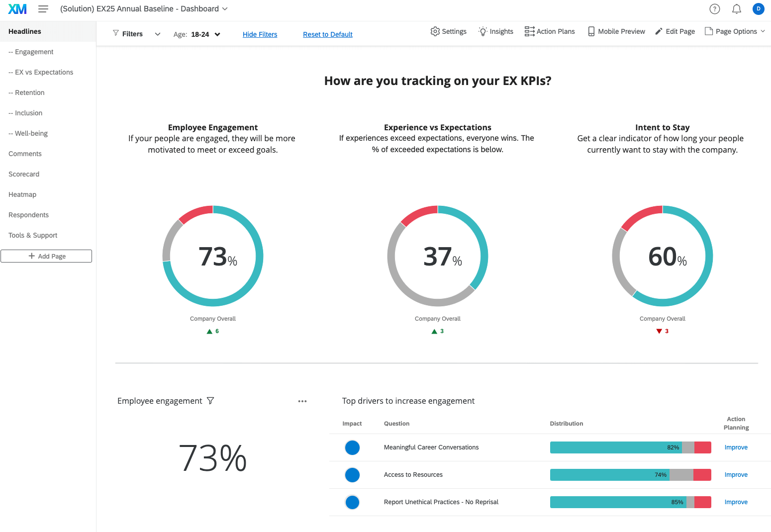Click Reset to Default
The image size is (771, 532).
coord(328,34)
